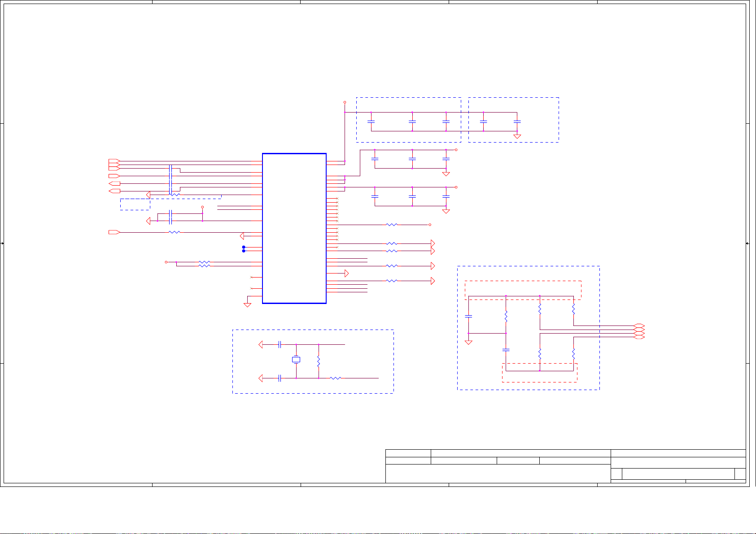This screenshot has width=756, height=534.
Task: Select the upper no-connect X on IC's left
Action: [x=251, y=278]
